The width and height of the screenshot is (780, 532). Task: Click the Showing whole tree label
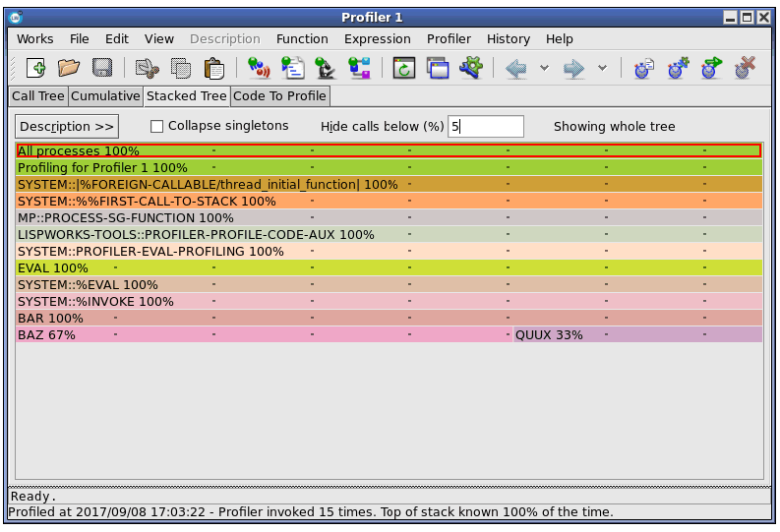click(615, 126)
